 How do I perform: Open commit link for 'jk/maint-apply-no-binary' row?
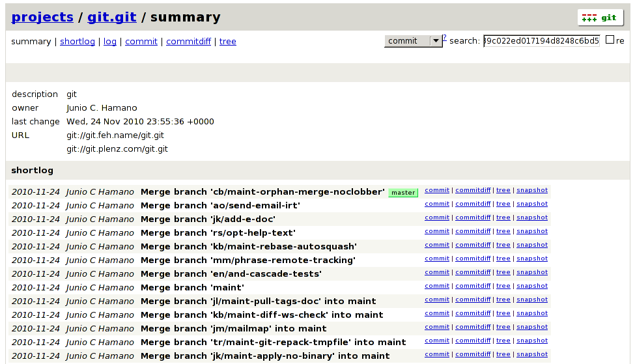point(437,354)
